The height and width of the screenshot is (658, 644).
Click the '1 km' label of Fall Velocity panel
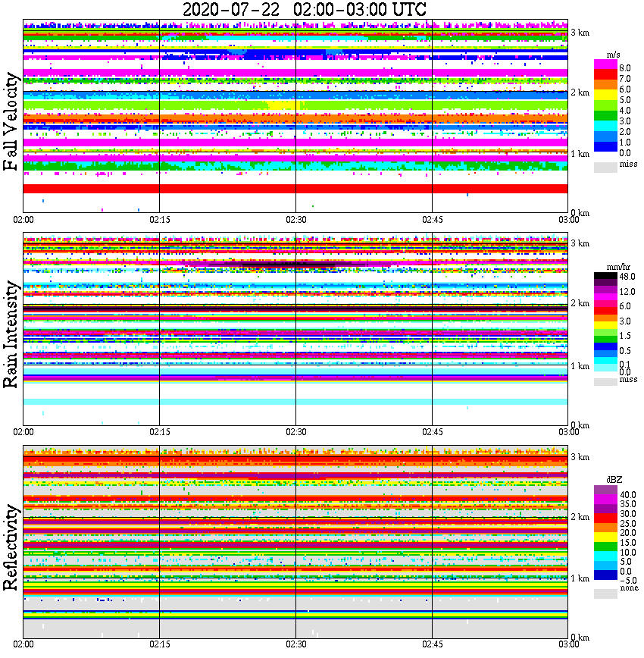click(580, 154)
